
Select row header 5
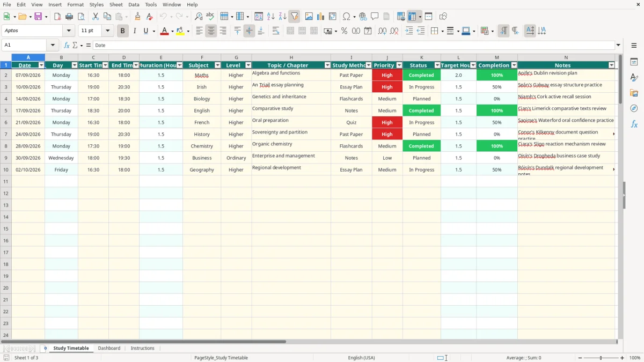coord(5,110)
